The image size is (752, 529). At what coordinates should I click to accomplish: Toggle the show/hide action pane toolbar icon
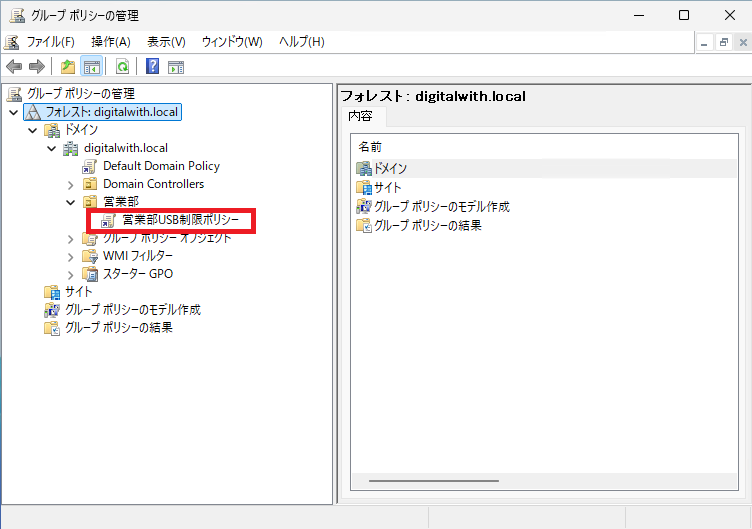[x=176, y=67]
